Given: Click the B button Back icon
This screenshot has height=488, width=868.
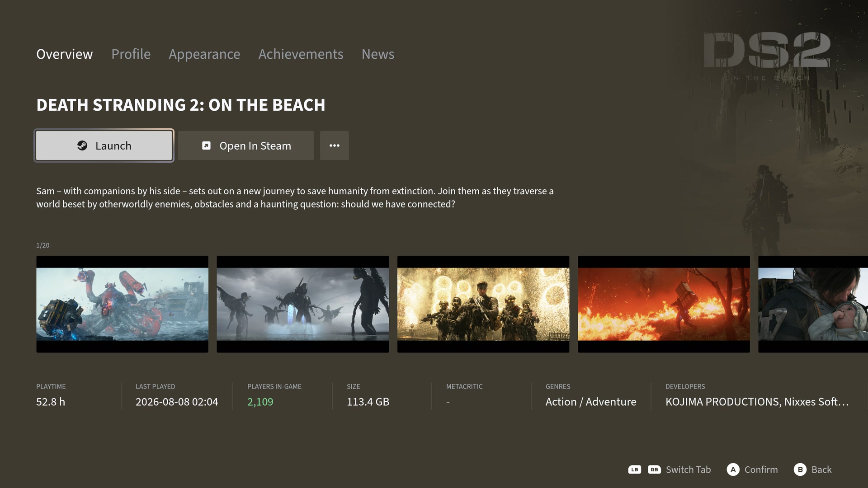Looking at the screenshot, I should [800, 469].
